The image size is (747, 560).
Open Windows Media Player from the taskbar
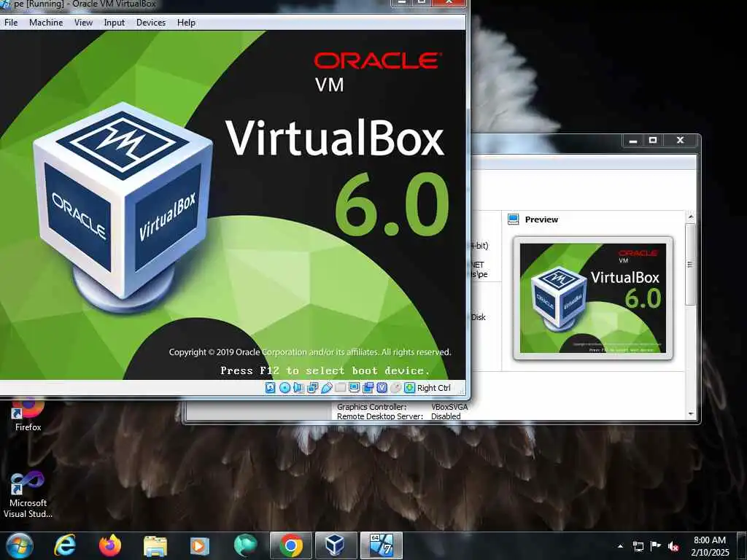(x=200, y=545)
